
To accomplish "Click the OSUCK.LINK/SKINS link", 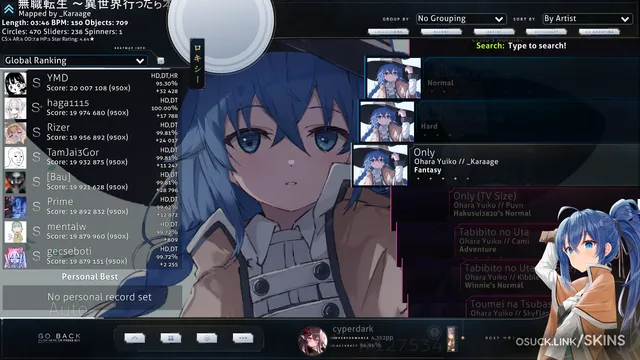I will (x=570, y=341).
